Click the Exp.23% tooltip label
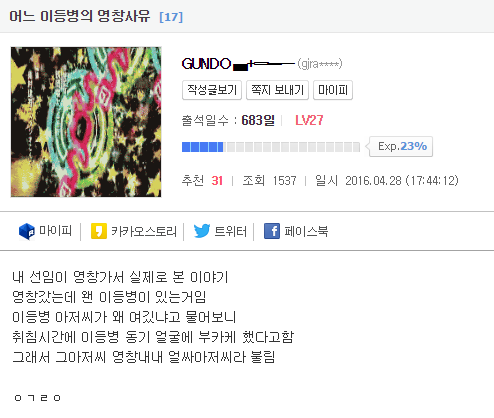The width and height of the screenshot is (494, 418). pyautogui.click(x=402, y=146)
